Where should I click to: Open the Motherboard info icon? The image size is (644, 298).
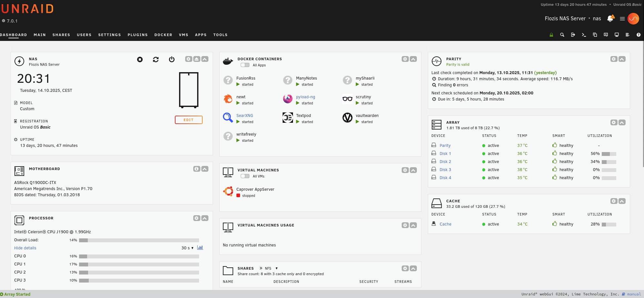click(x=196, y=169)
